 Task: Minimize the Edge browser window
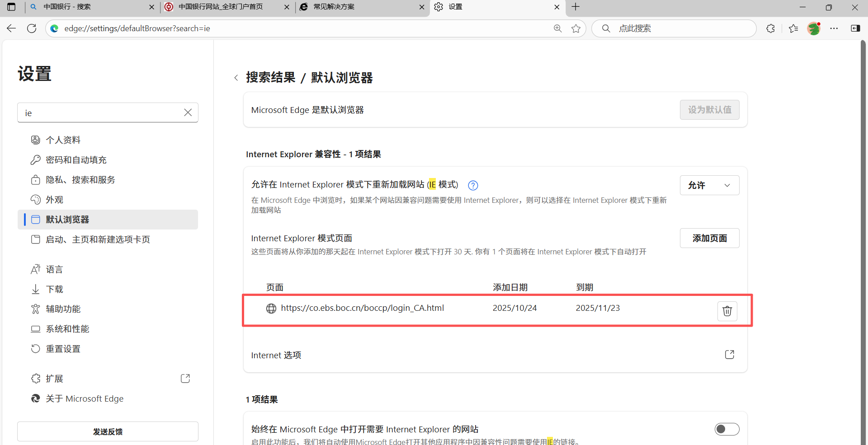[x=802, y=7]
